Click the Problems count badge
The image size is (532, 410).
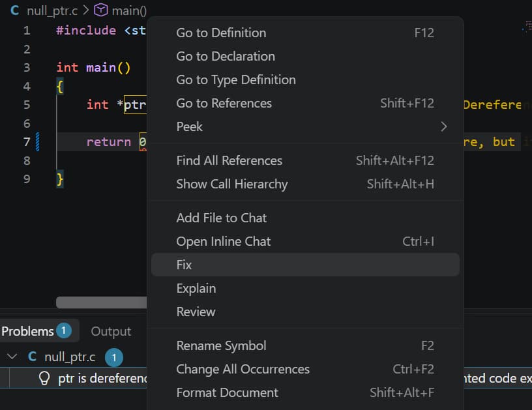tap(63, 330)
